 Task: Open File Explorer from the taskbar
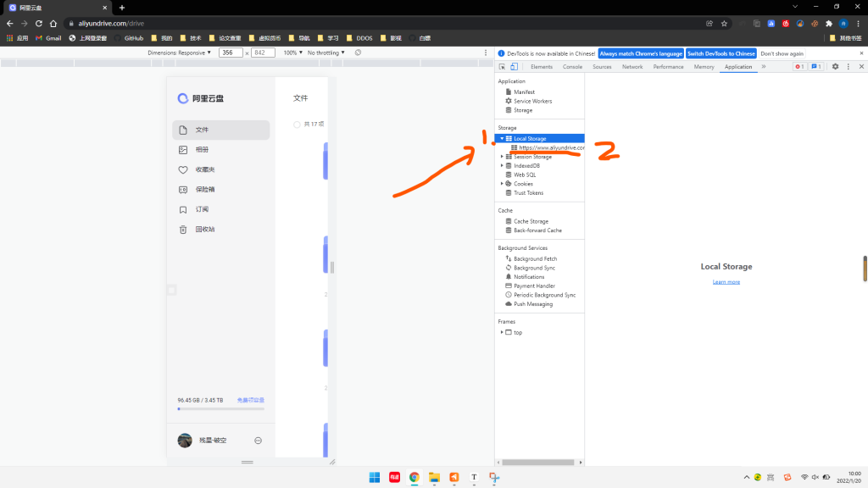tap(434, 477)
